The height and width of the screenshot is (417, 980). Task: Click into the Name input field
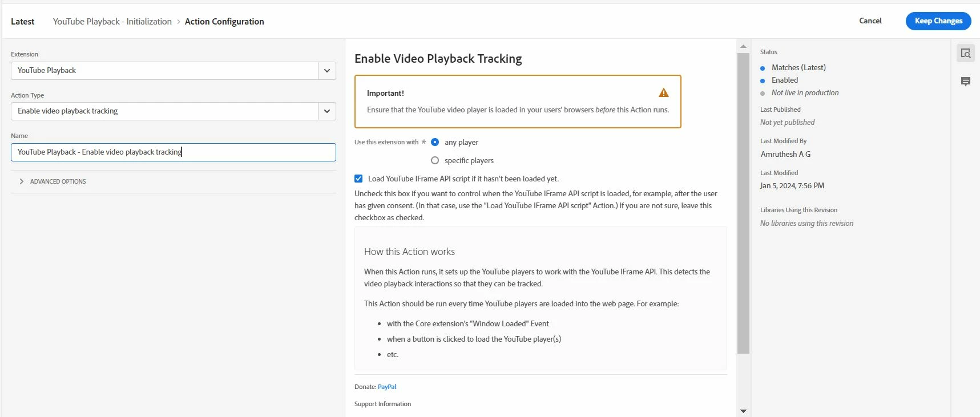174,152
